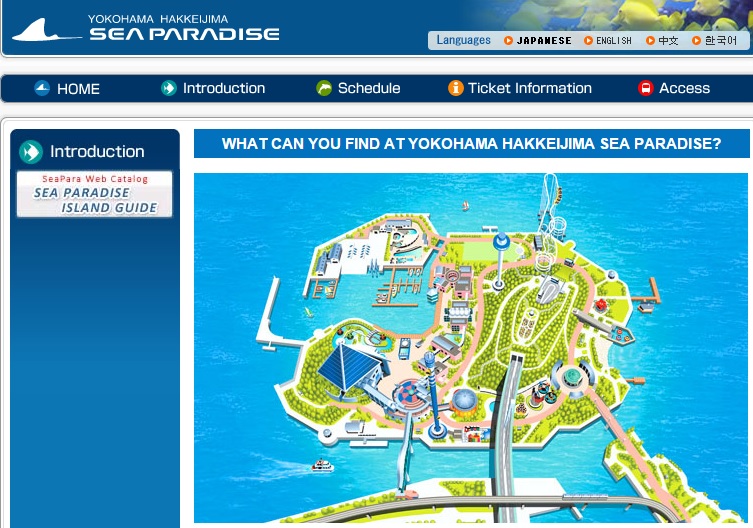Click the small ferry boat on map
Screen dimensions: 753x528
tap(322, 465)
